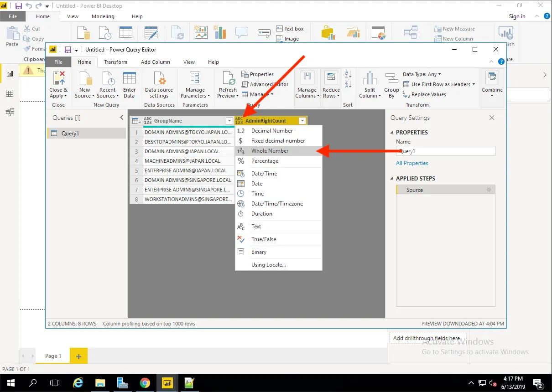The width and height of the screenshot is (552, 392).
Task: Click the GroupName column data type icon
Action: click(147, 121)
